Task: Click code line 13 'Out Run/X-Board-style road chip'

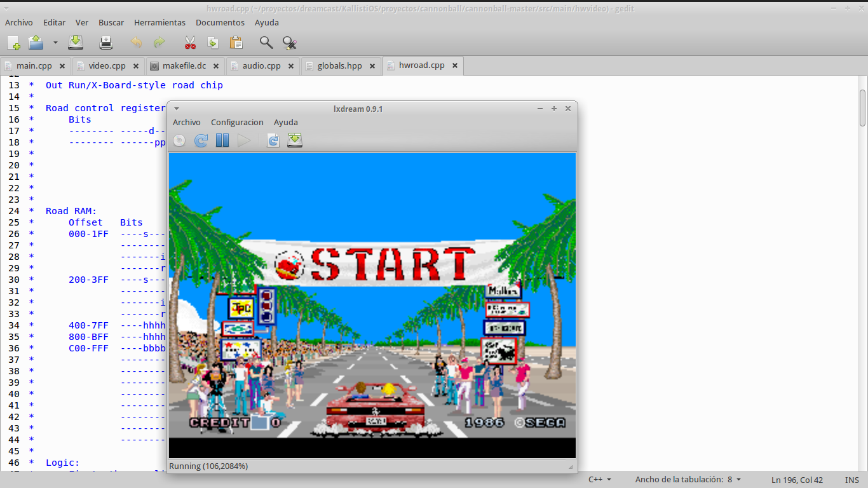Action: [134, 85]
